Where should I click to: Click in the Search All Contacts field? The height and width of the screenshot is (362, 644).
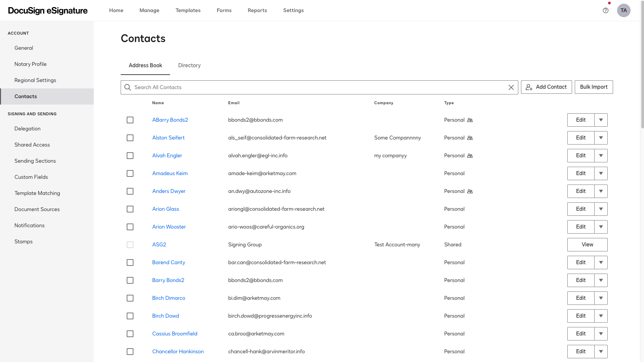point(319,87)
